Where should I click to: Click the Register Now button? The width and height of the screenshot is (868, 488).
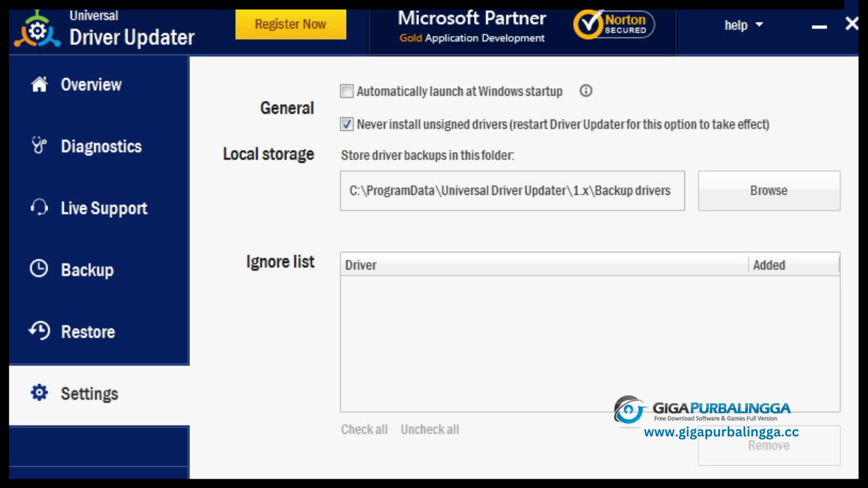(x=290, y=24)
